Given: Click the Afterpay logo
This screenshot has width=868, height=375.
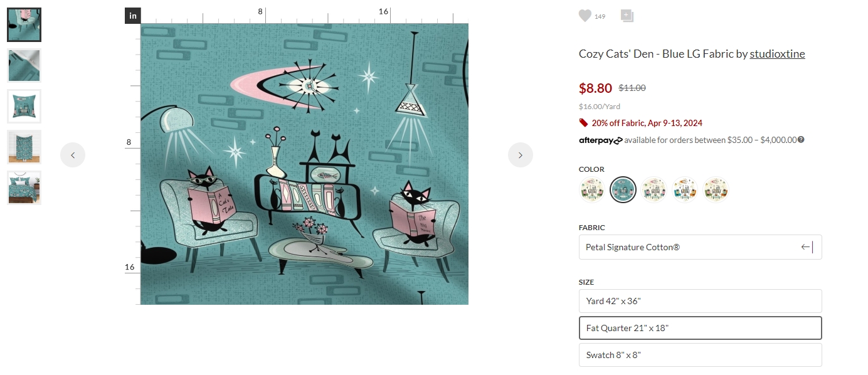Looking at the screenshot, I should (600, 140).
